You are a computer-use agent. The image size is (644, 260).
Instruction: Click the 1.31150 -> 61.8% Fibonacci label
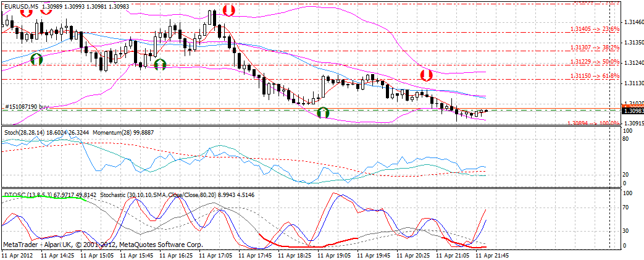595,76
